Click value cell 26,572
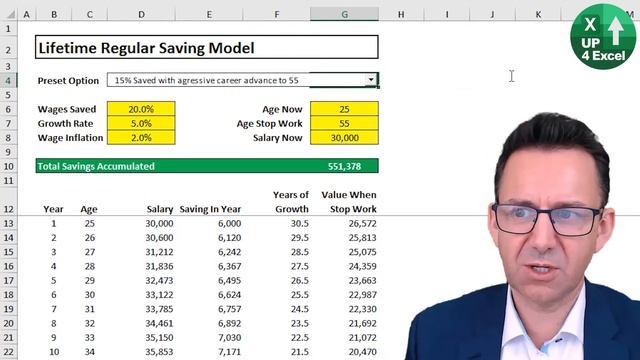 tap(362, 223)
